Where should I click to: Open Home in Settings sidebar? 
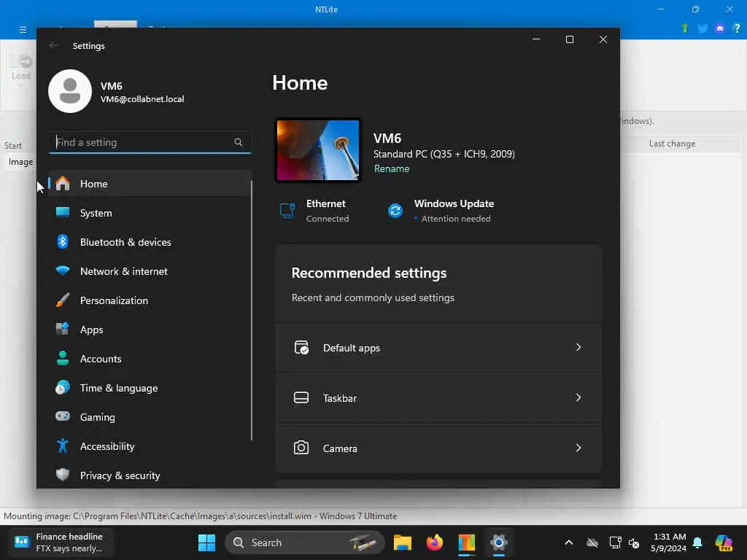(x=150, y=183)
